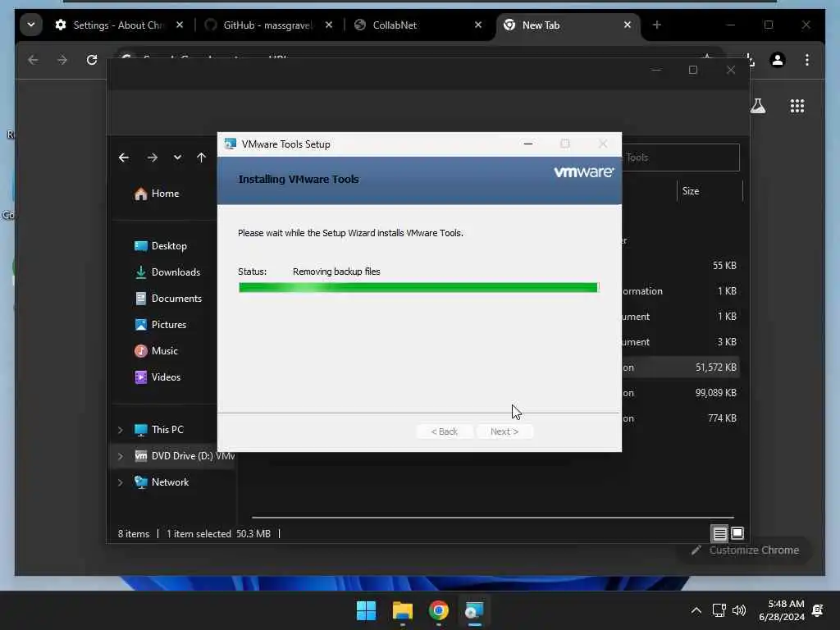Open VMware installer taskbar icon

click(x=474, y=610)
